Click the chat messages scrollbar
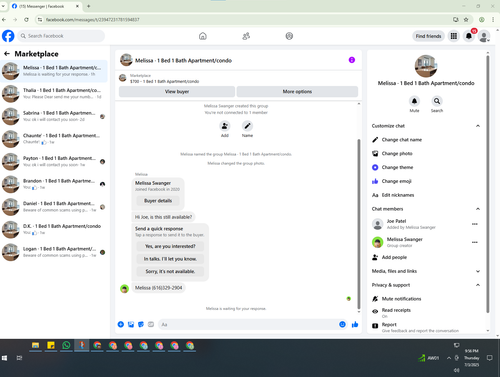Image resolution: width=500 pixels, height=377 pixels. [x=359, y=224]
